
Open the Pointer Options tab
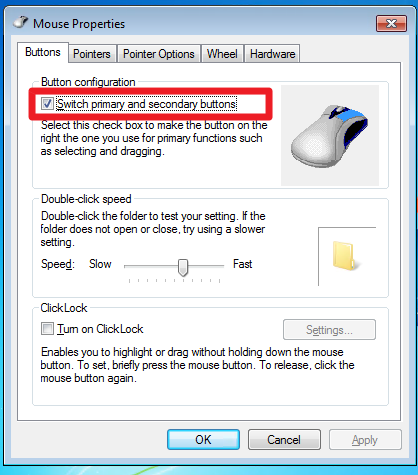point(159,54)
